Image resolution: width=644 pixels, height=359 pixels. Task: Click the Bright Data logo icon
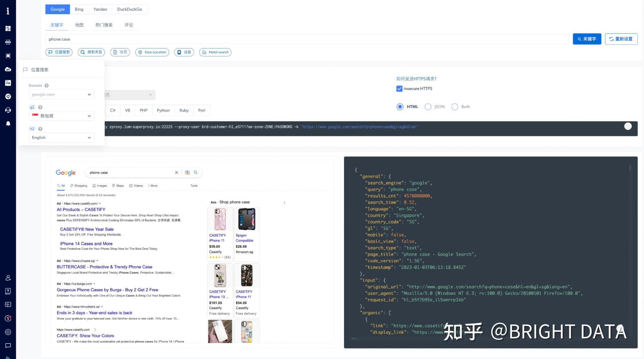(x=8, y=11)
